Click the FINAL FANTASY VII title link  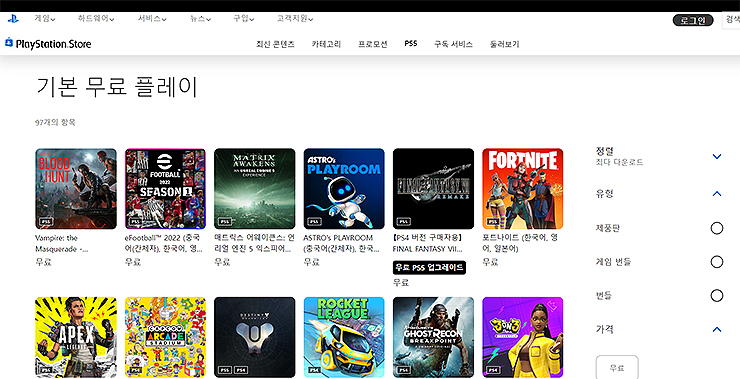coord(428,244)
